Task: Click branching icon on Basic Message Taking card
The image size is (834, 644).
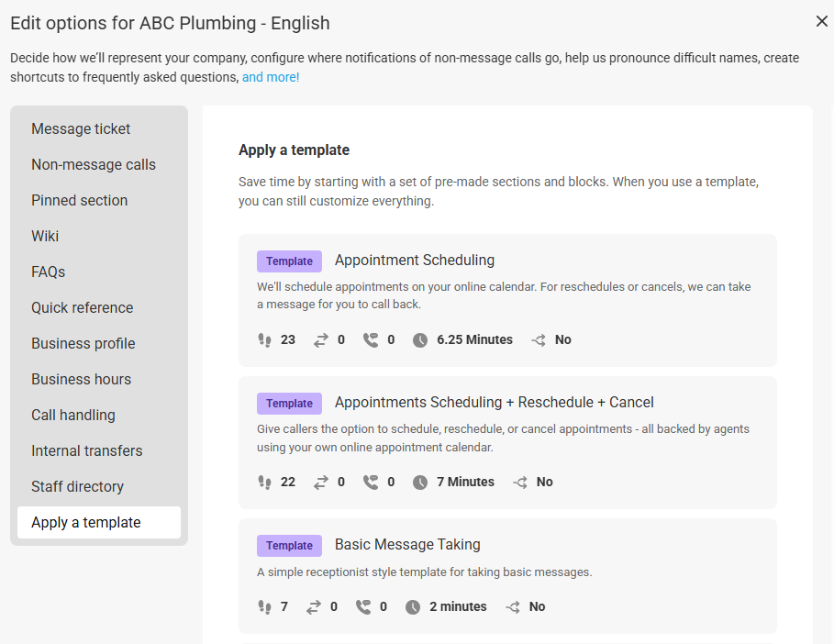Action: tap(512, 606)
